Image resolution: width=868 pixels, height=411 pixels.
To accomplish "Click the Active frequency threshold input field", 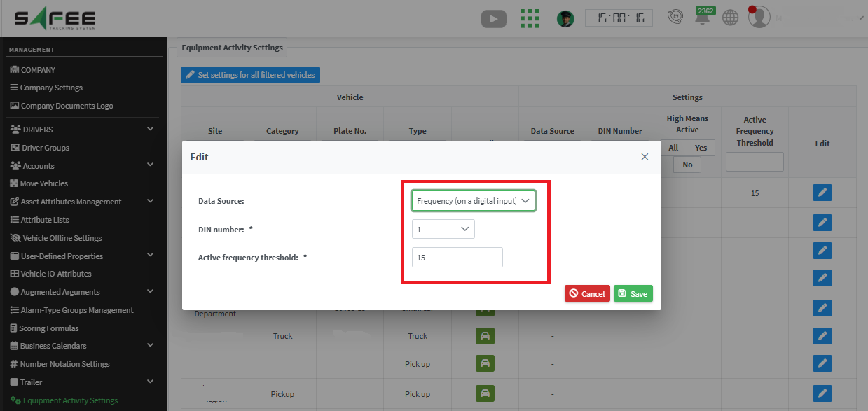I will [x=457, y=258].
